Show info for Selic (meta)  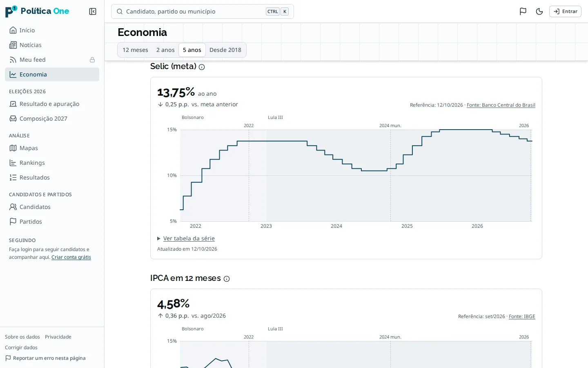pos(202,67)
